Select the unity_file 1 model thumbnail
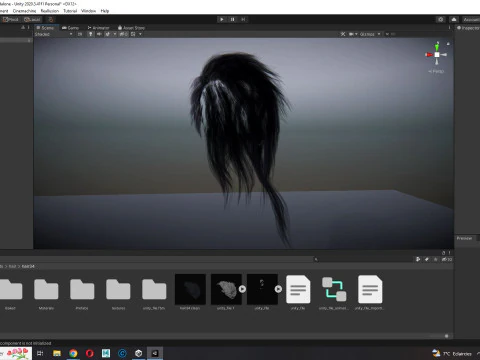The height and width of the screenshot is (360, 480). pos(226,289)
